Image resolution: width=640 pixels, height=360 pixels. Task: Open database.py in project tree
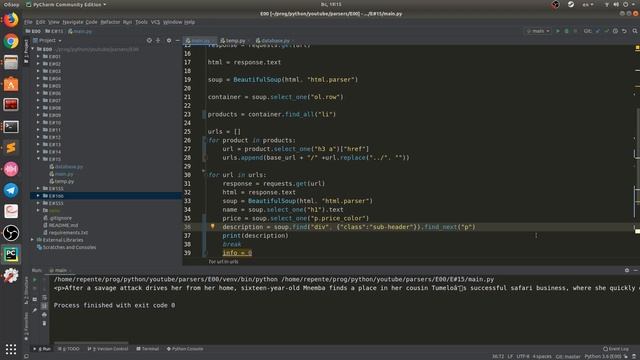pyautogui.click(x=69, y=167)
